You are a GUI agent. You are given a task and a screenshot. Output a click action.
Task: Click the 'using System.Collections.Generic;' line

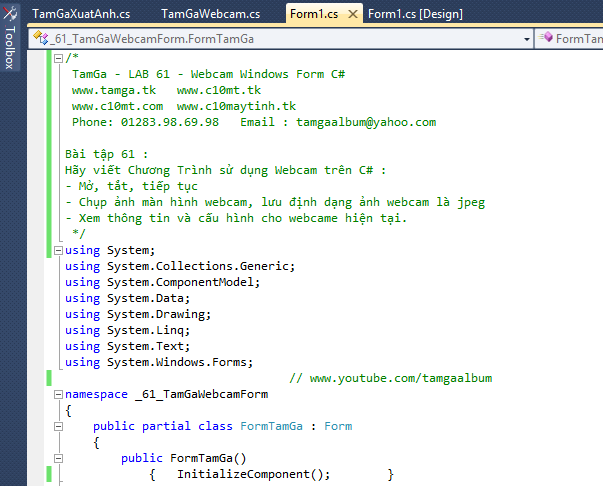coord(180,266)
